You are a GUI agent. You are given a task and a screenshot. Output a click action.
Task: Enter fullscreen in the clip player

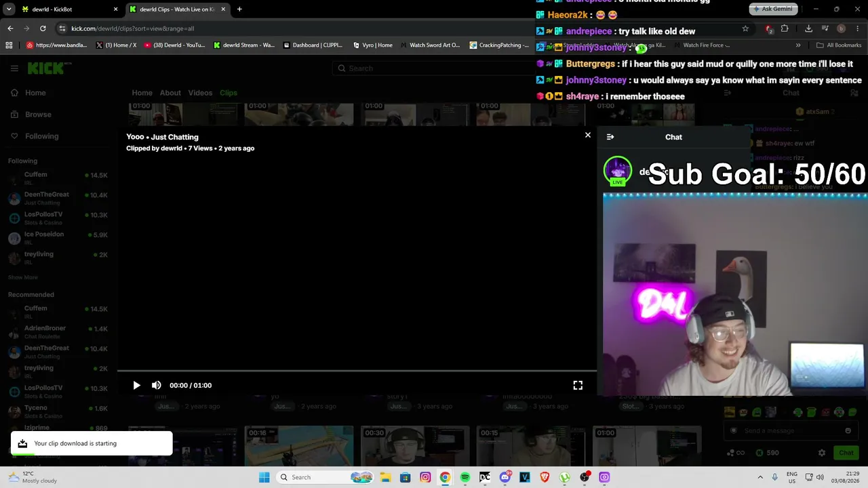pyautogui.click(x=578, y=385)
